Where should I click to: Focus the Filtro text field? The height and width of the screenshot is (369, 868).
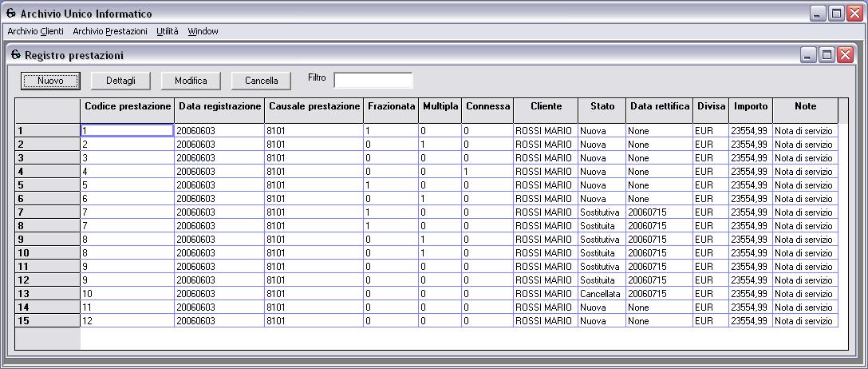tap(373, 80)
